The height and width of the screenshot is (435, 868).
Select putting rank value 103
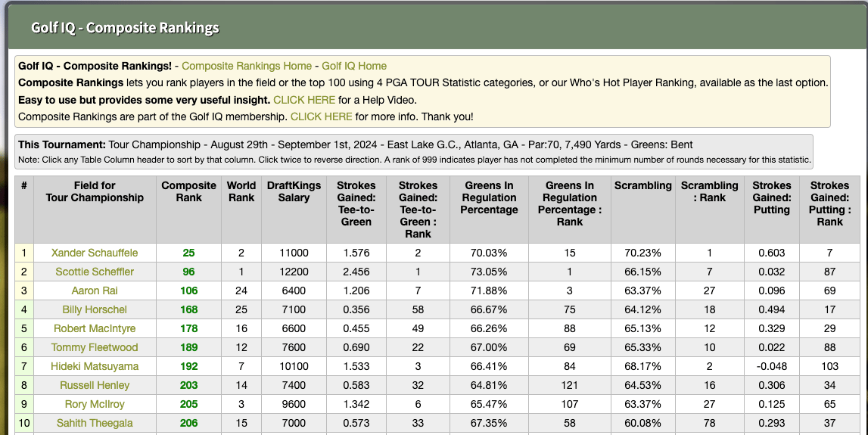[830, 366]
